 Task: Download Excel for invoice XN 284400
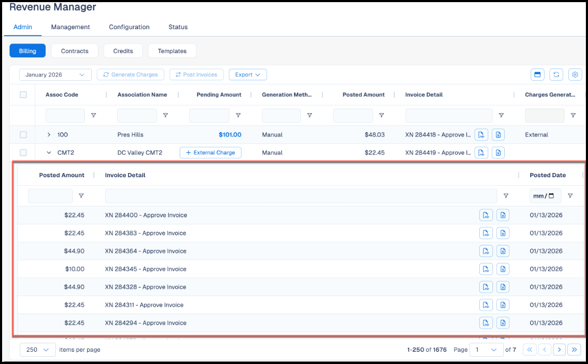tap(503, 215)
